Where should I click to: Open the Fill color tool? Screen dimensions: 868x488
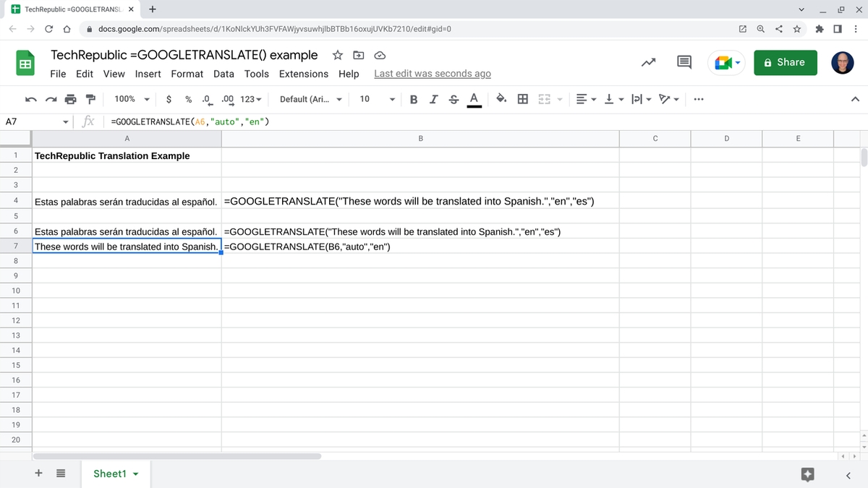pyautogui.click(x=500, y=98)
